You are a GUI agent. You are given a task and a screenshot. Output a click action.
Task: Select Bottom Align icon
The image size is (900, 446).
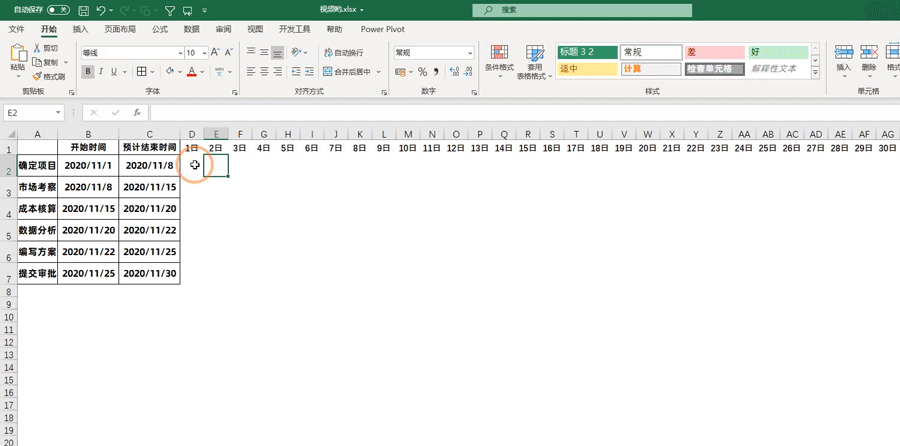[x=277, y=52]
